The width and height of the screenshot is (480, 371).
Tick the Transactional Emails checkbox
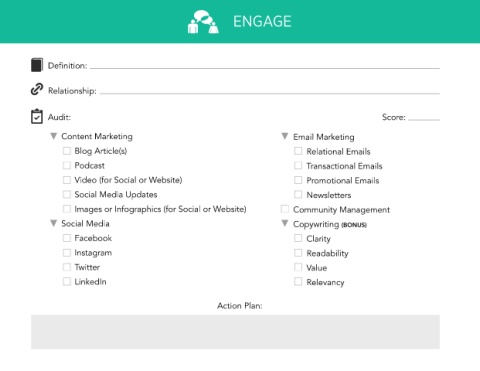tap(298, 165)
